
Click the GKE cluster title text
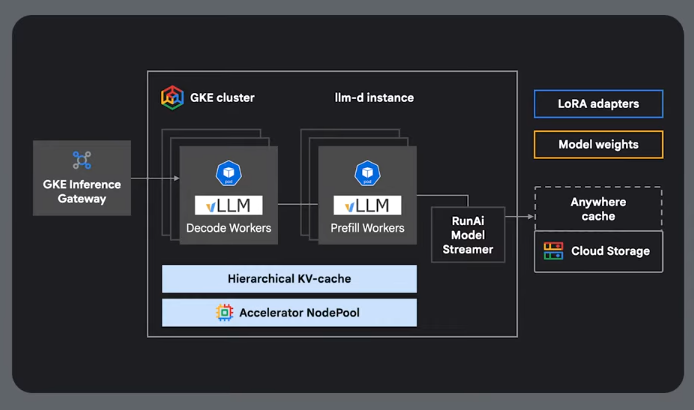click(224, 98)
